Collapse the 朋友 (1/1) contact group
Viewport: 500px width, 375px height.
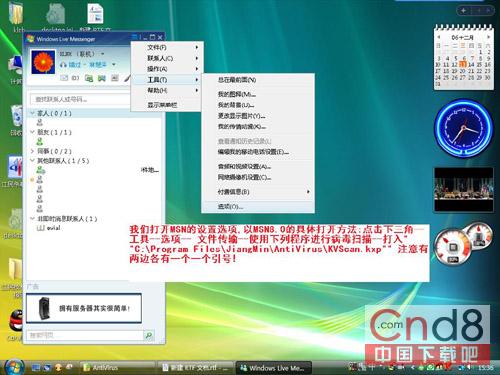point(32,132)
